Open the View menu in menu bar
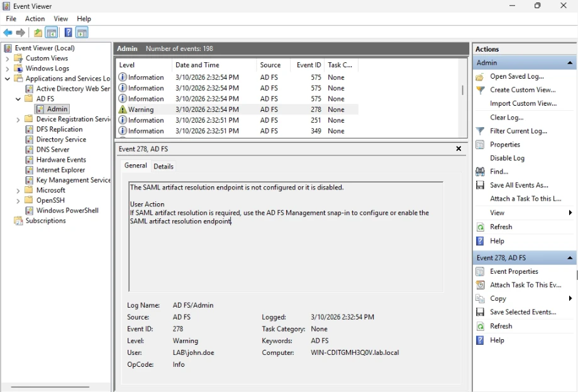Viewport: 578px width, 392px height. [61, 19]
